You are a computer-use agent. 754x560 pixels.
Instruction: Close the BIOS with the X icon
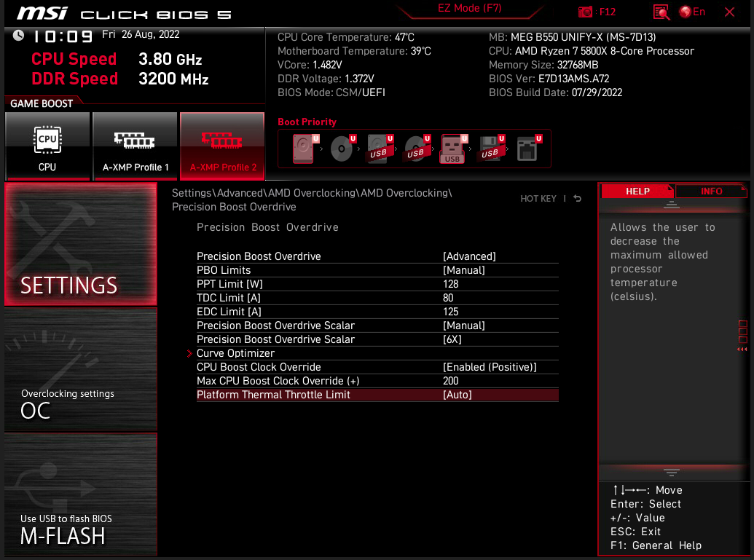click(x=729, y=12)
